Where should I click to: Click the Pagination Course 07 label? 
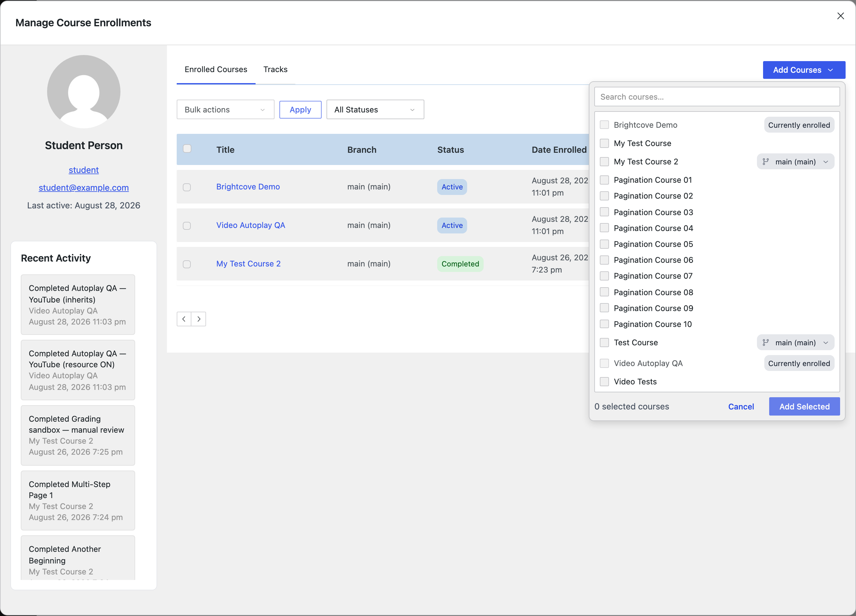click(x=653, y=276)
